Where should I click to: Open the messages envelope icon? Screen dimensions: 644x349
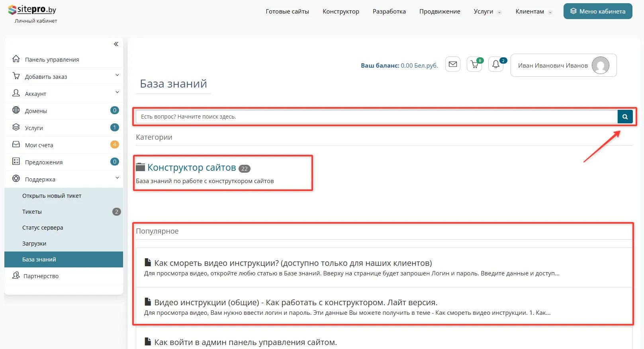(x=453, y=64)
